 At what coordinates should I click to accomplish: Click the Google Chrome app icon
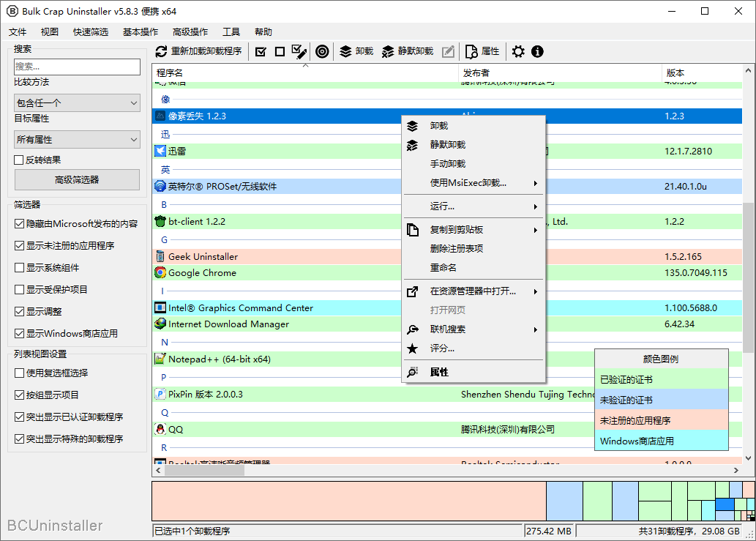tap(160, 272)
